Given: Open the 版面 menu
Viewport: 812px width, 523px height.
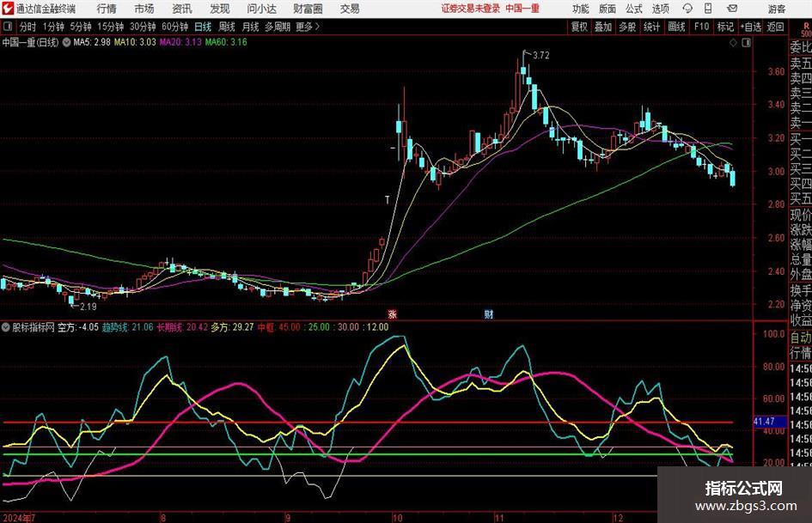Looking at the screenshot, I should [x=607, y=9].
